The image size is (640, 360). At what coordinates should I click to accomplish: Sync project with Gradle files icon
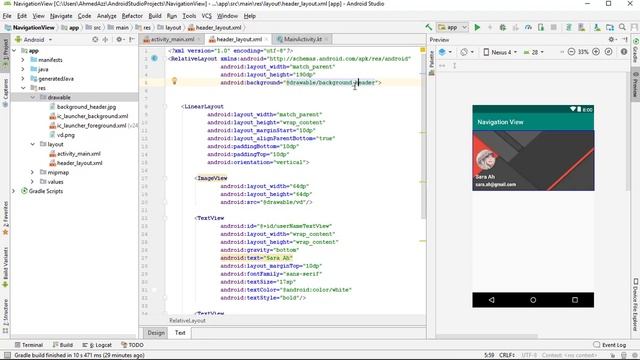569,27
